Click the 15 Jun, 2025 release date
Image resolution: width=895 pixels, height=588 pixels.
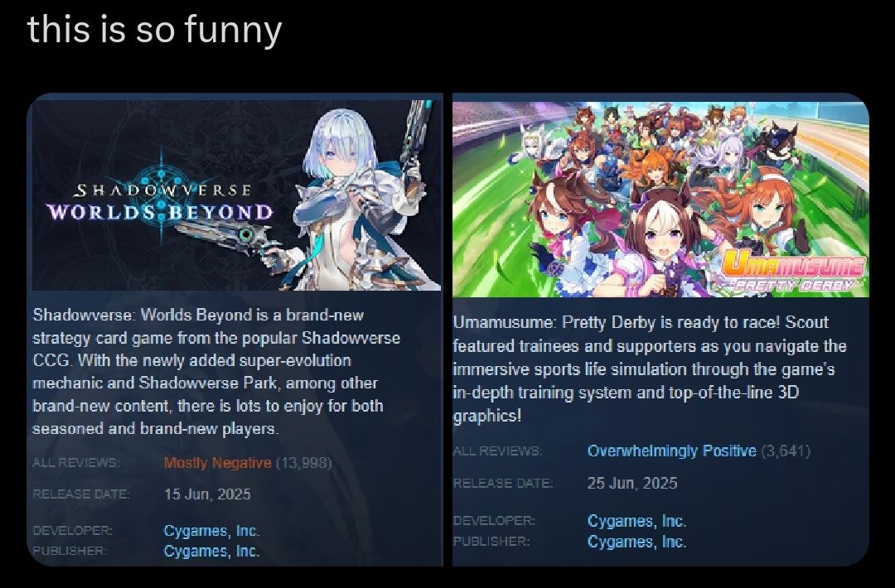coord(207,494)
